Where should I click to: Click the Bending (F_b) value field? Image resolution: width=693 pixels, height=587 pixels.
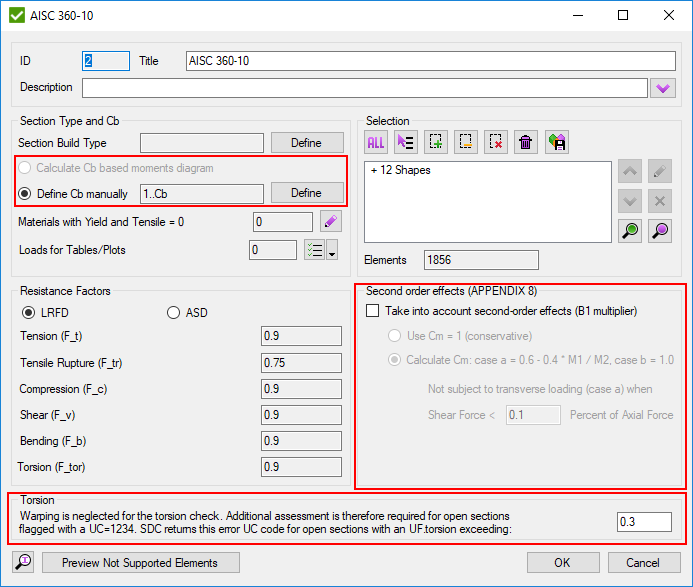point(301,441)
